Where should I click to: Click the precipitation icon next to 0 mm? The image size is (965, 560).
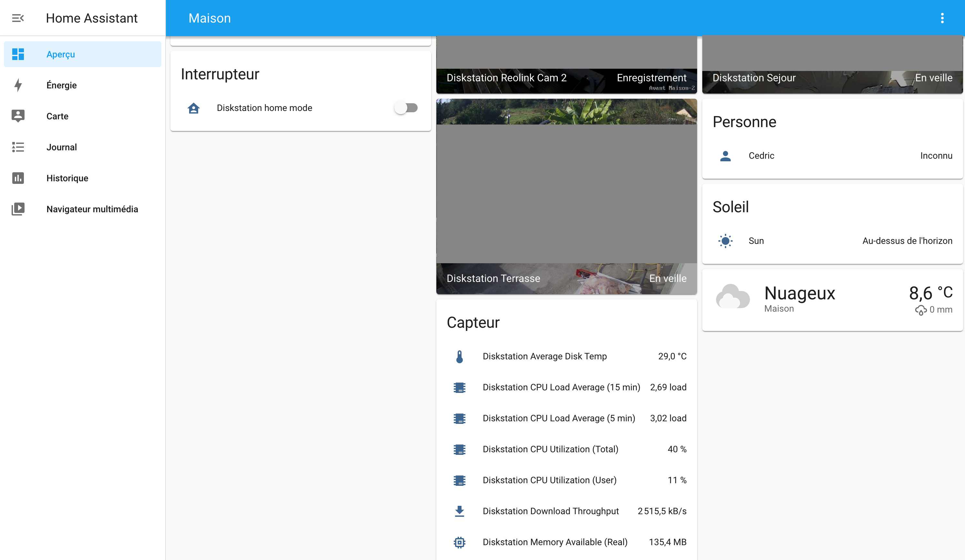(x=921, y=310)
